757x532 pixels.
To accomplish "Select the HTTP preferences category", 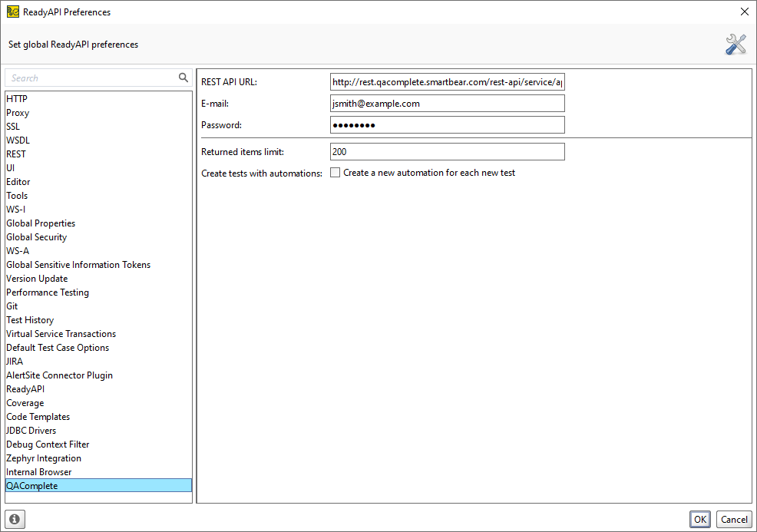I will click(16, 98).
